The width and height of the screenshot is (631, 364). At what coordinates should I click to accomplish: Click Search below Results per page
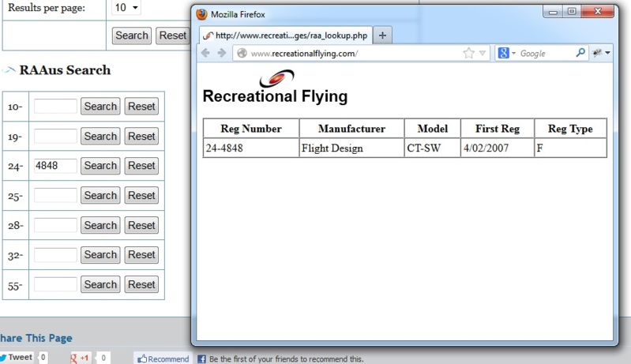pos(132,36)
